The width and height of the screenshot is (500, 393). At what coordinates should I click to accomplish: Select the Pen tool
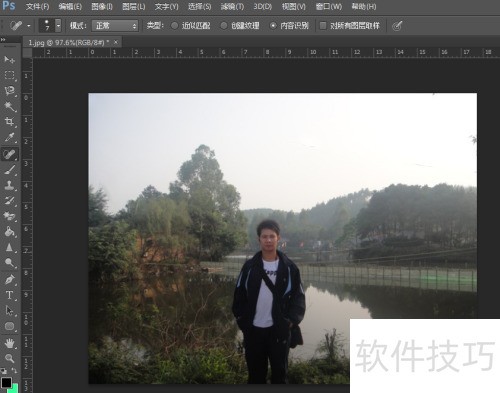[9, 279]
